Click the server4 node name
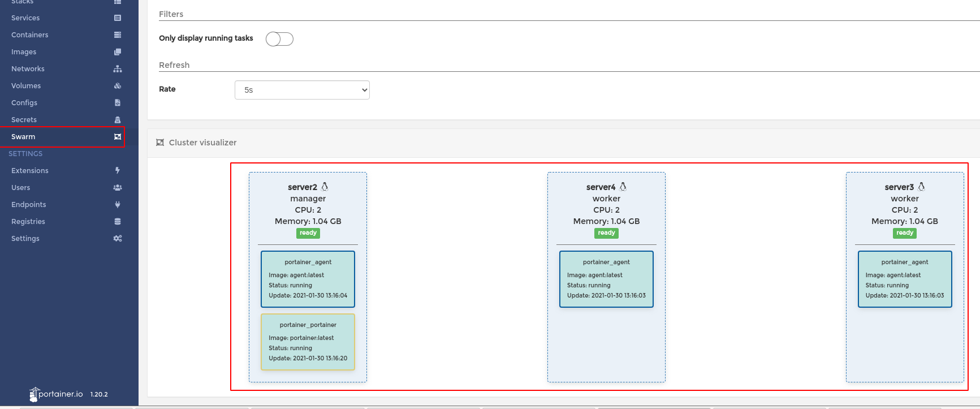Screen dimensions: 980x409 tap(601, 187)
